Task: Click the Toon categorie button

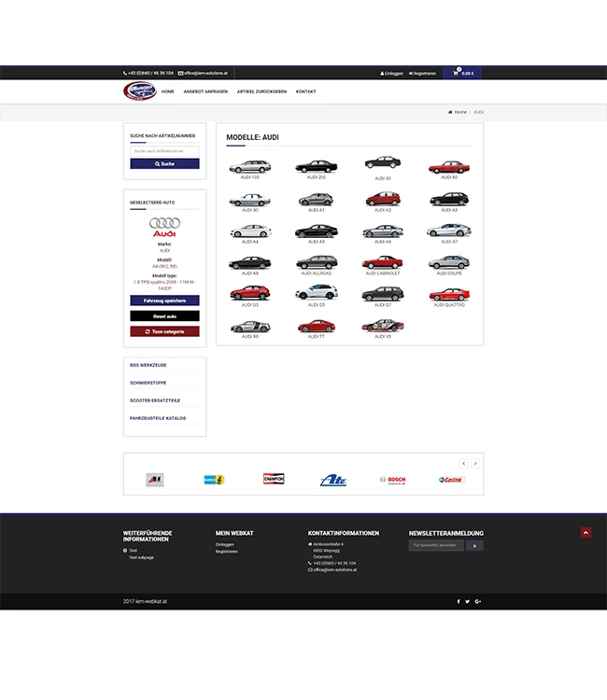Action: (164, 331)
